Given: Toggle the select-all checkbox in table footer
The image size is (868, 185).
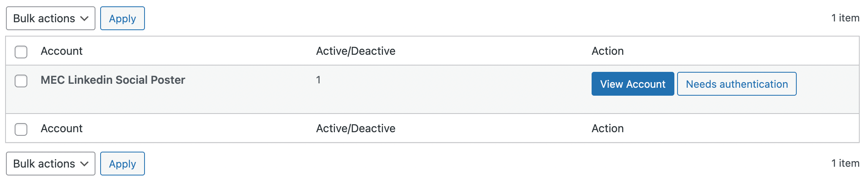Looking at the screenshot, I should [x=21, y=129].
